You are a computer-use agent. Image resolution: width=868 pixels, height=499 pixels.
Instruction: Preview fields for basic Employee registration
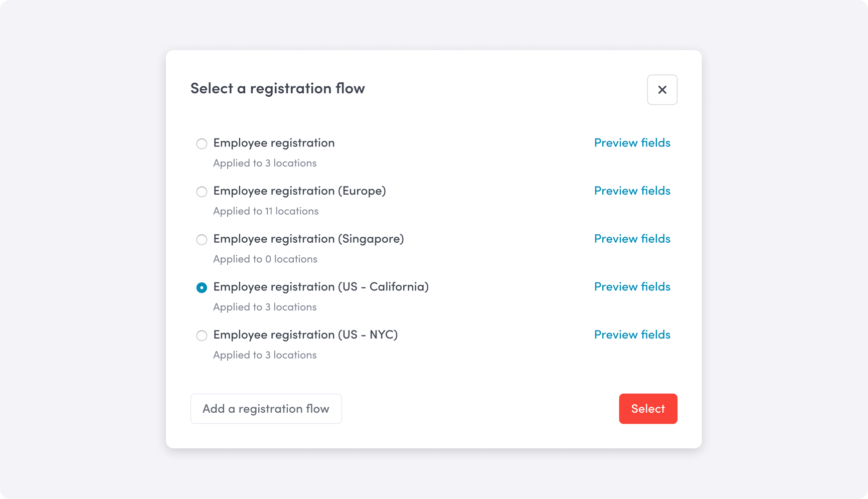[632, 143]
